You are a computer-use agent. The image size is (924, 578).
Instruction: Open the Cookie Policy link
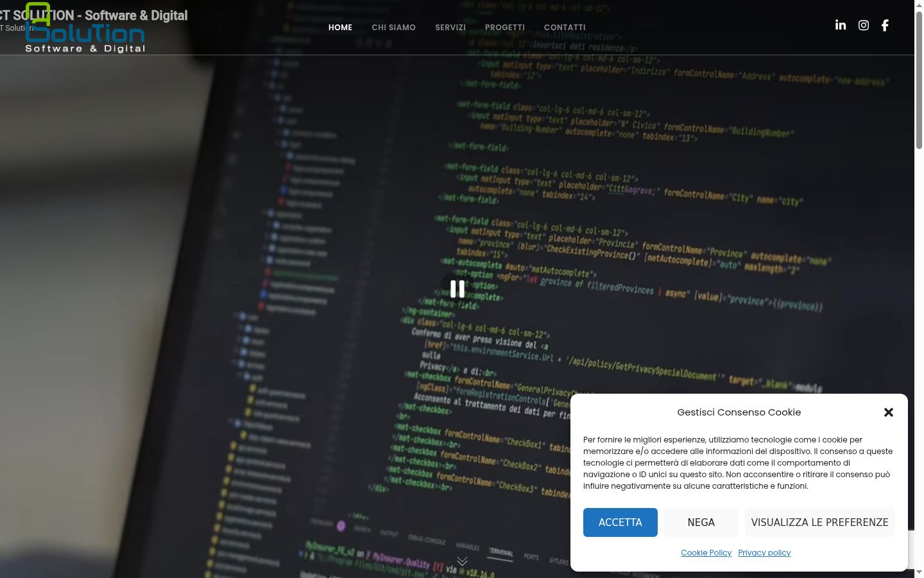(706, 553)
